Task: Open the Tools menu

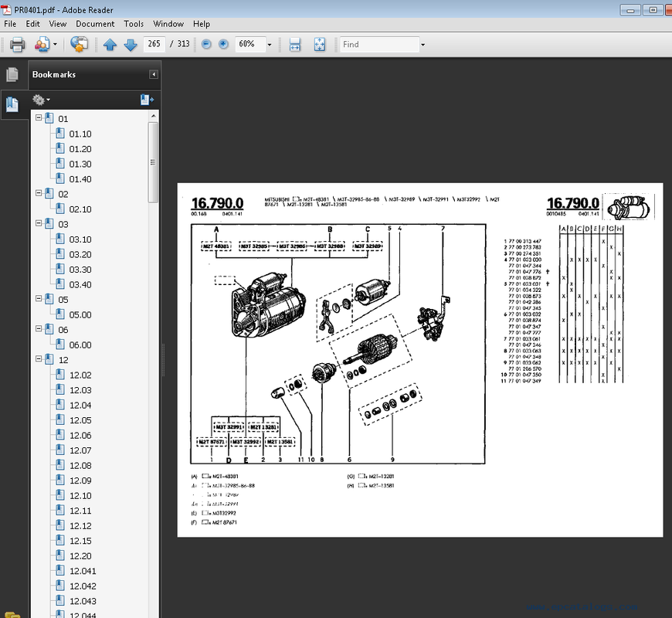Action: [134, 24]
